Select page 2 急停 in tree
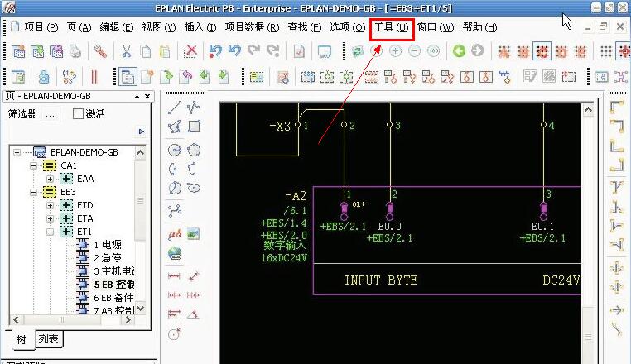This screenshot has height=364, width=631. tap(108, 258)
